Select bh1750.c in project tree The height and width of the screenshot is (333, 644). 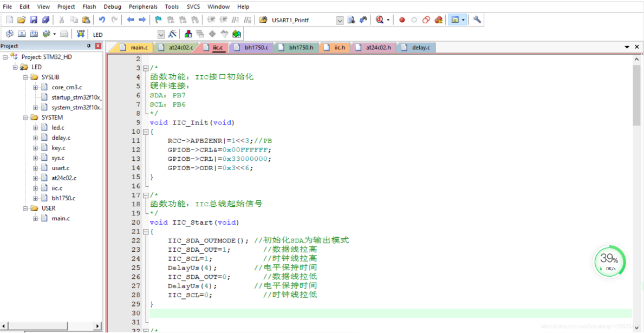tap(63, 198)
